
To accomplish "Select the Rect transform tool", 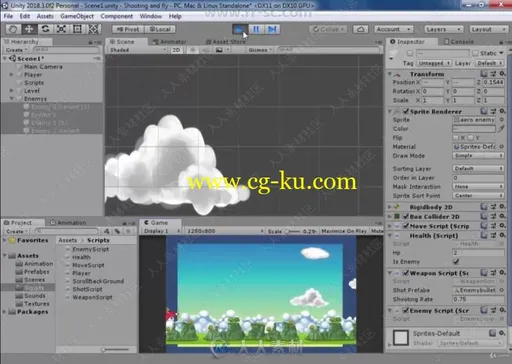I will (77, 29).
